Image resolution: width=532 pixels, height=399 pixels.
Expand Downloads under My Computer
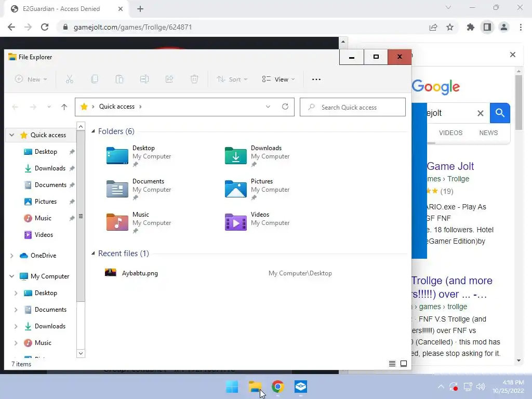pos(16,326)
